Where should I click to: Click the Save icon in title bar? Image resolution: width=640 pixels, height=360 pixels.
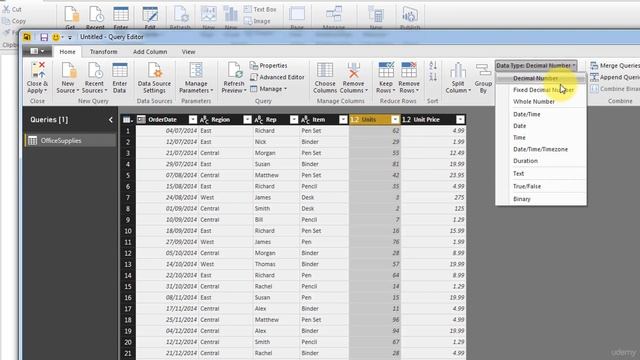(x=44, y=37)
